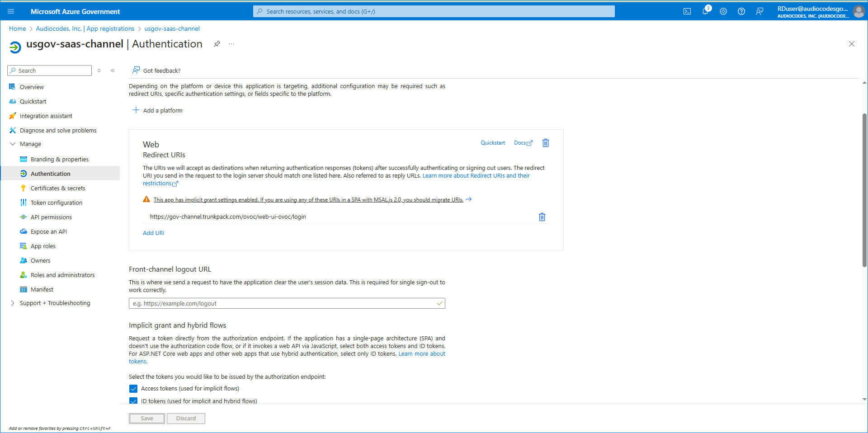Open the notifications bell
868x433 pixels.
(x=705, y=11)
